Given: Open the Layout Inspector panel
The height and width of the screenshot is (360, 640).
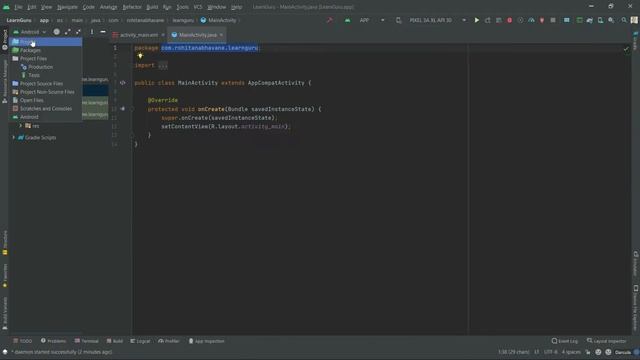Looking at the screenshot, I should pyautogui.click(x=607, y=341).
